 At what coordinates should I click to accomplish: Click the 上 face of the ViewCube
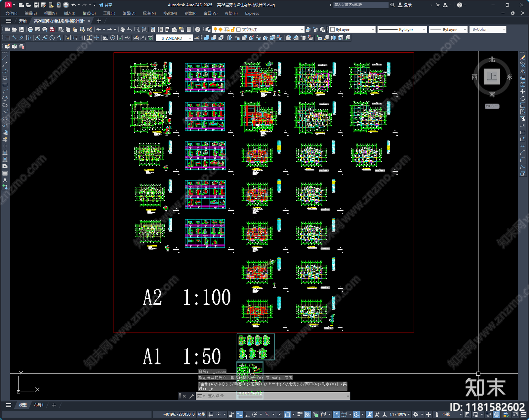(x=492, y=77)
